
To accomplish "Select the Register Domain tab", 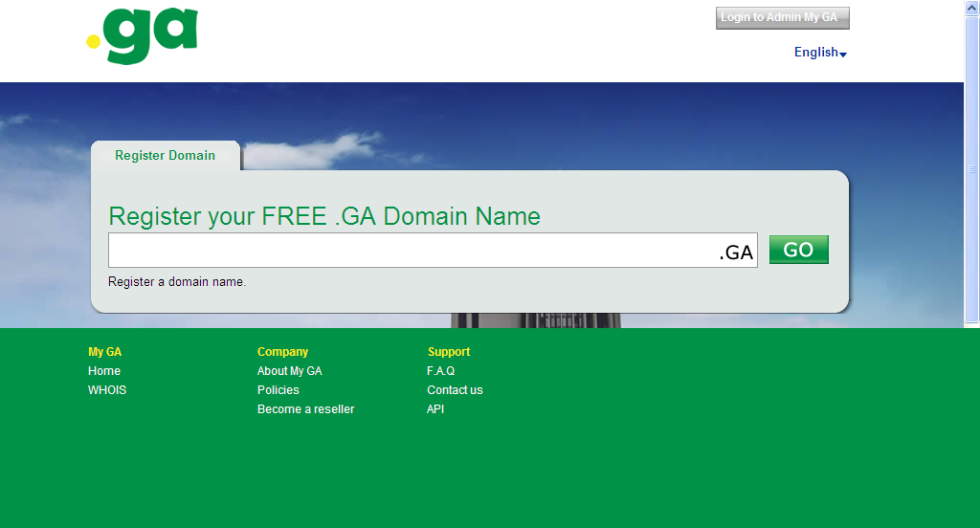I will pyautogui.click(x=166, y=156).
